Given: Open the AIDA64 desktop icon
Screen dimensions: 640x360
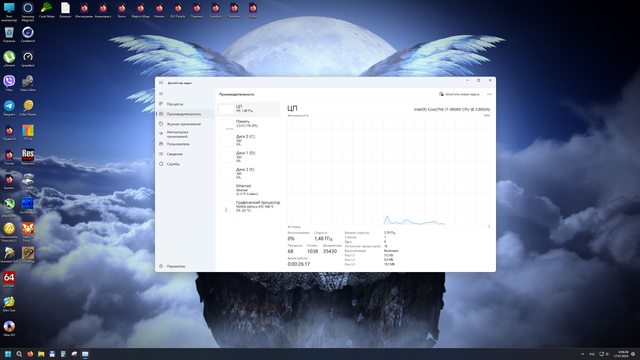Looking at the screenshot, I should (9, 279).
